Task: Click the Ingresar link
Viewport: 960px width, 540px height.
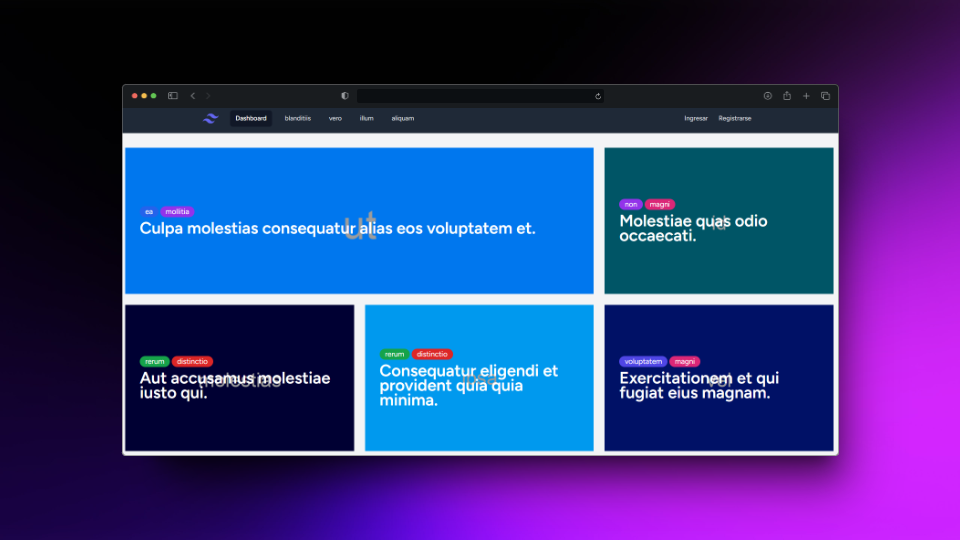Action: [696, 119]
